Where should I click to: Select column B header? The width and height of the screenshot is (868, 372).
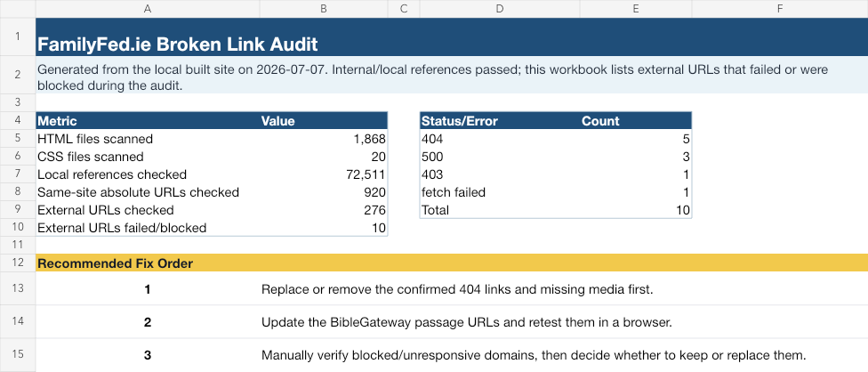[324, 8]
